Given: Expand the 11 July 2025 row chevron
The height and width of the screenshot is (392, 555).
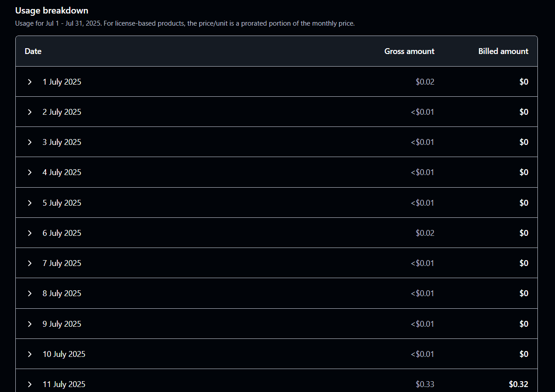Looking at the screenshot, I should click(30, 384).
